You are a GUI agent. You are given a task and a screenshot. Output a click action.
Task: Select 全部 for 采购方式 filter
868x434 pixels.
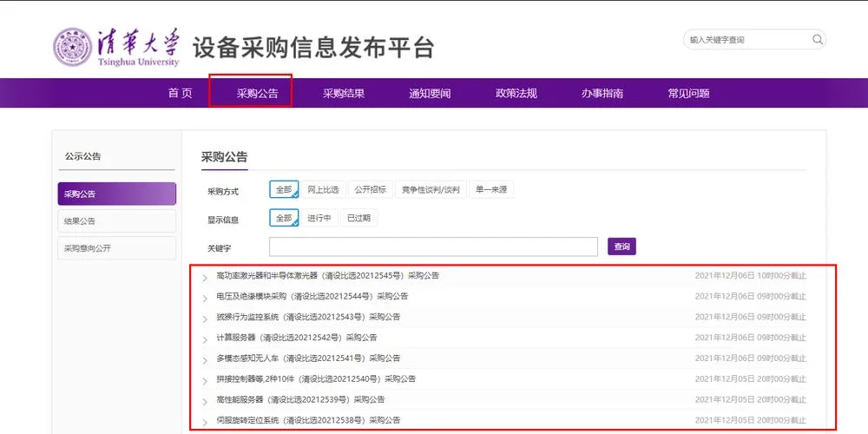coord(284,189)
